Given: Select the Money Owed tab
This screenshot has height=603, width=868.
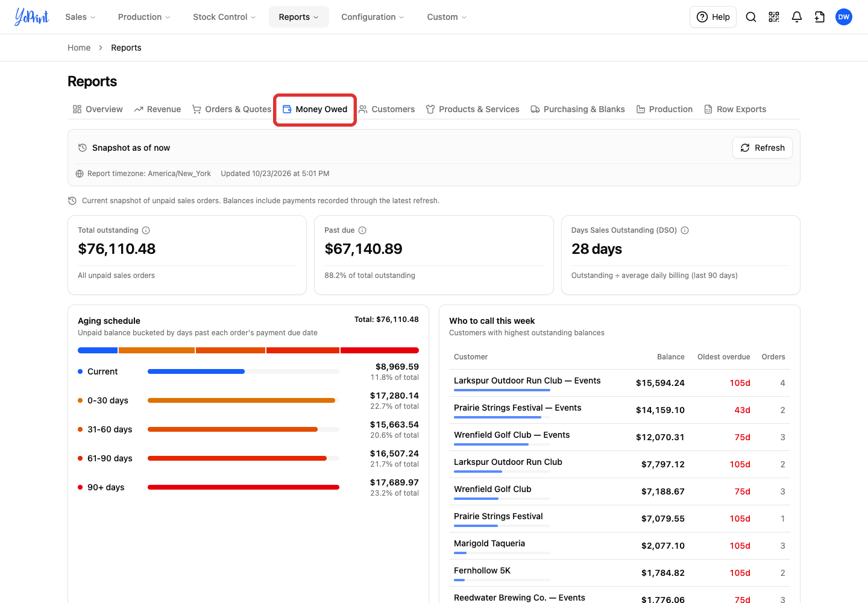Looking at the screenshot, I should pyautogui.click(x=315, y=109).
